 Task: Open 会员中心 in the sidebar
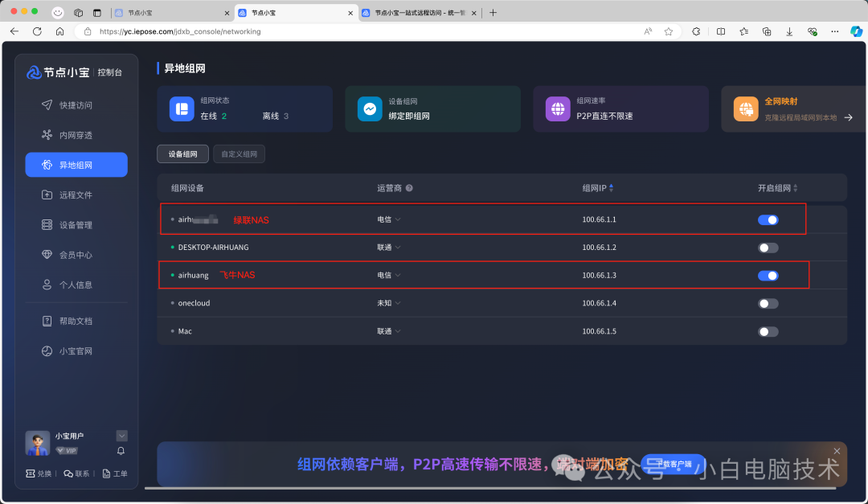(76, 255)
